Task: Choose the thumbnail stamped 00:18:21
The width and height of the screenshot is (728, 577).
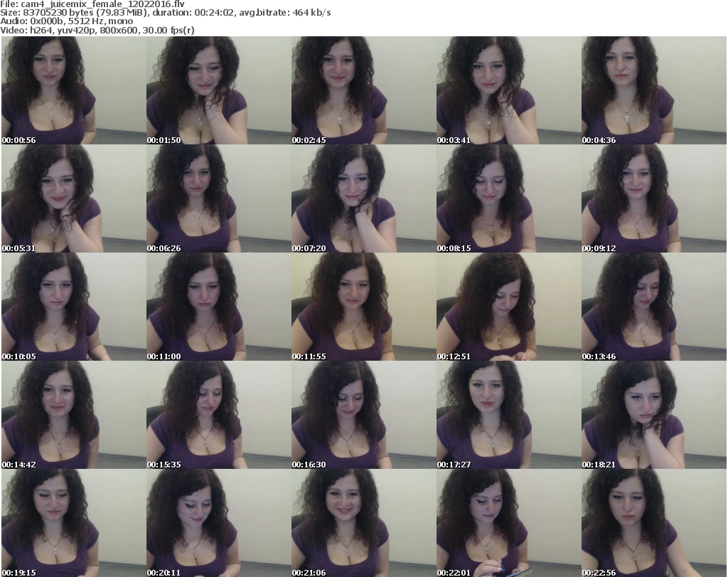Action: click(654, 415)
